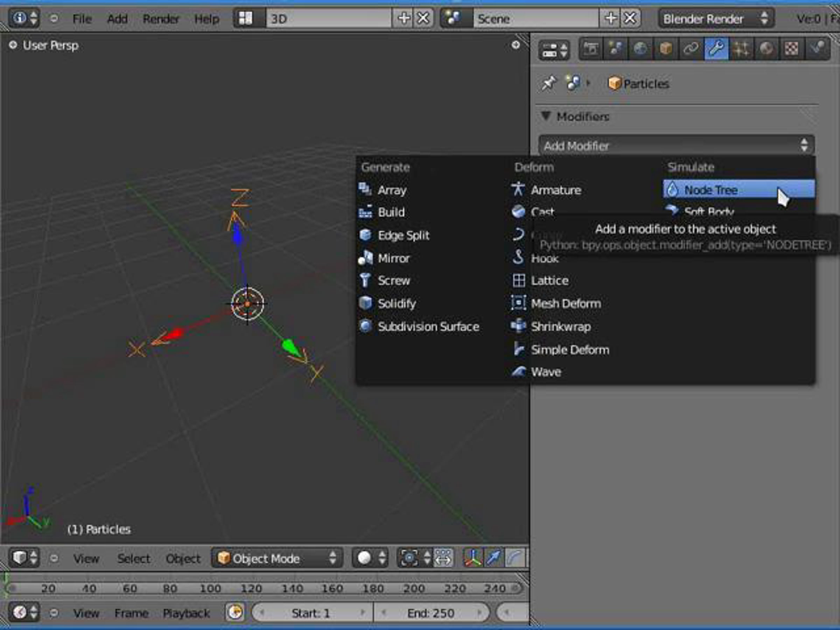The height and width of the screenshot is (630, 840).
Task: Open the Object properties cube icon
Action: [x=665, y=49]
